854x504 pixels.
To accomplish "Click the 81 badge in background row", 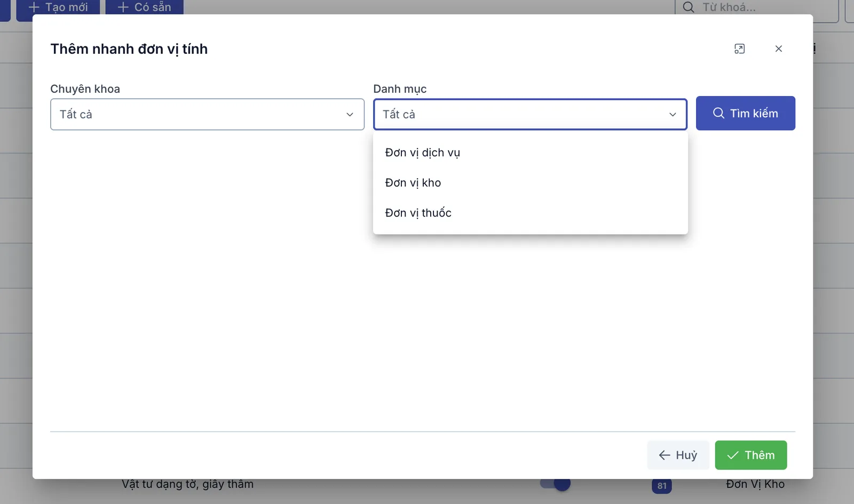I will pos(662,485).
